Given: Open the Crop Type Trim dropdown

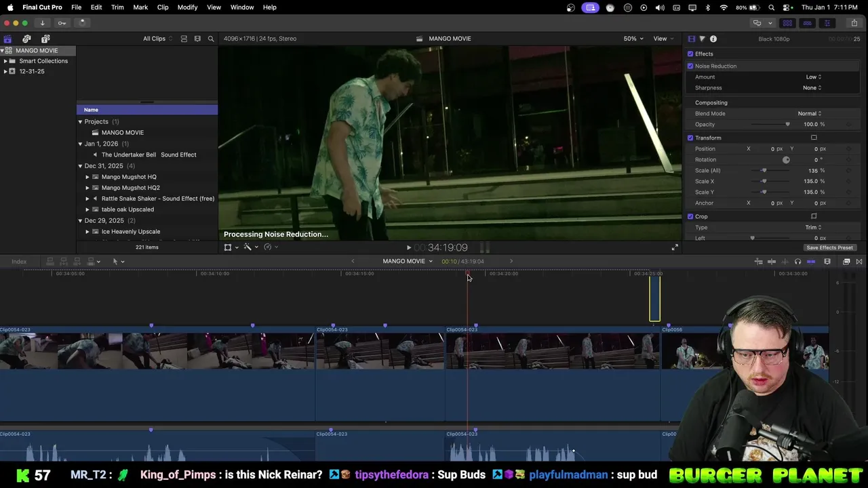Looking at the screenshot, I should tap(813, 228).
